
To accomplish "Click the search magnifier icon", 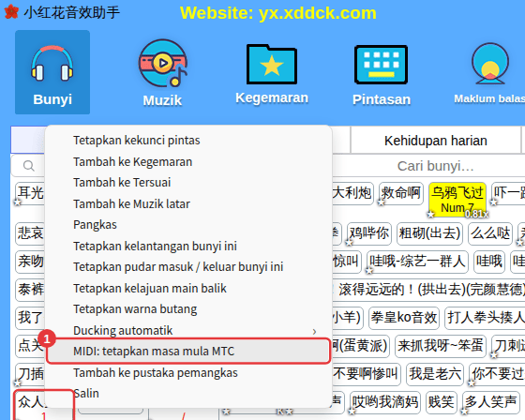I will click(x=29, y=166).
